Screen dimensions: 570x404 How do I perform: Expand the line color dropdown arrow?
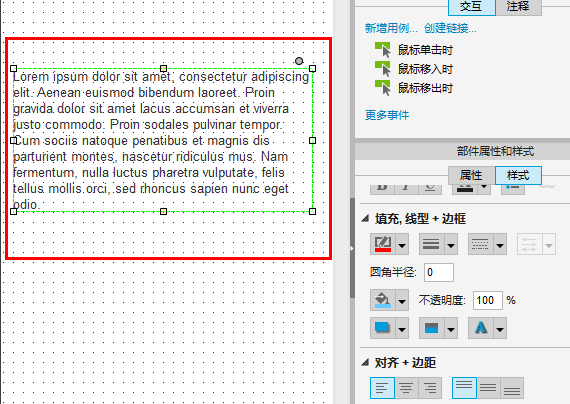tap(402, 245)
